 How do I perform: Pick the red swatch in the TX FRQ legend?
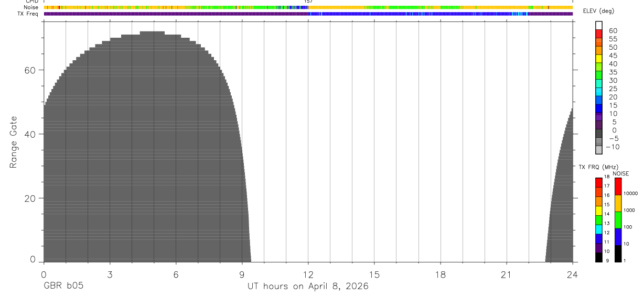pos(598,182)
